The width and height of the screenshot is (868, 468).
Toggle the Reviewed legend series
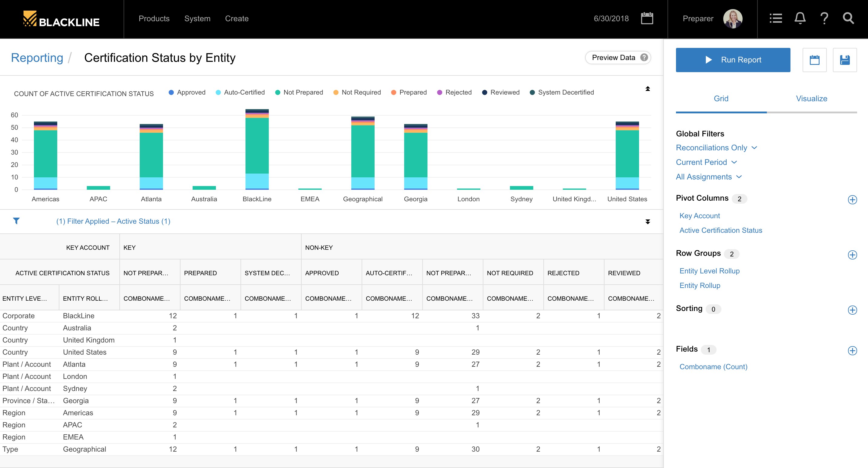pyautogui.click(x=501, y=92)
